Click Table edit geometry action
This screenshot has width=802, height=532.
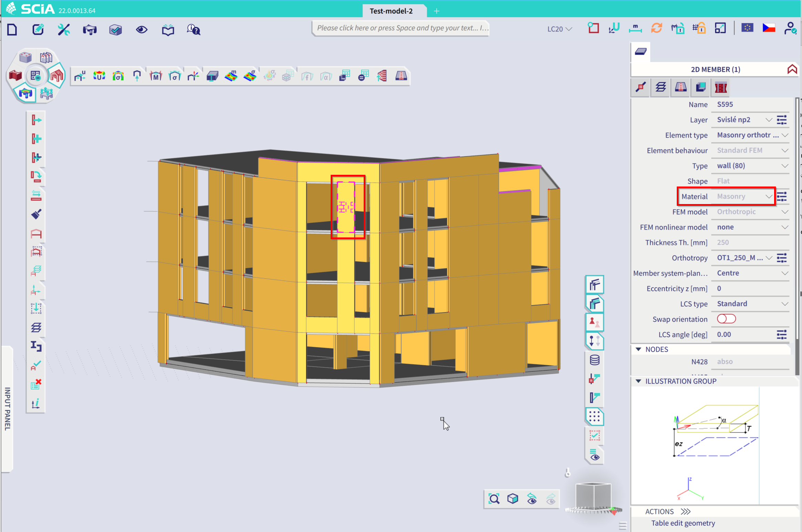pos(683,523)
